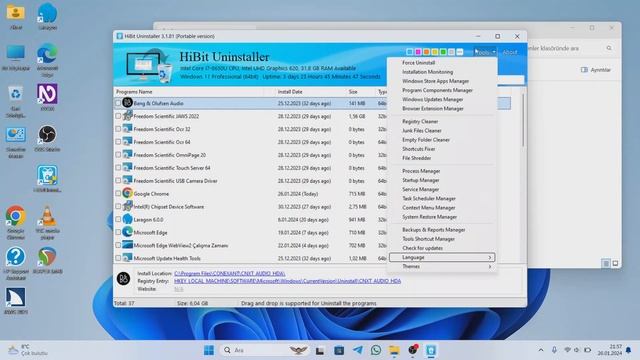The height and width of the screenshot is (360, 640).
Task: Click the microphone icon in system tray
Action: point(554,350)
